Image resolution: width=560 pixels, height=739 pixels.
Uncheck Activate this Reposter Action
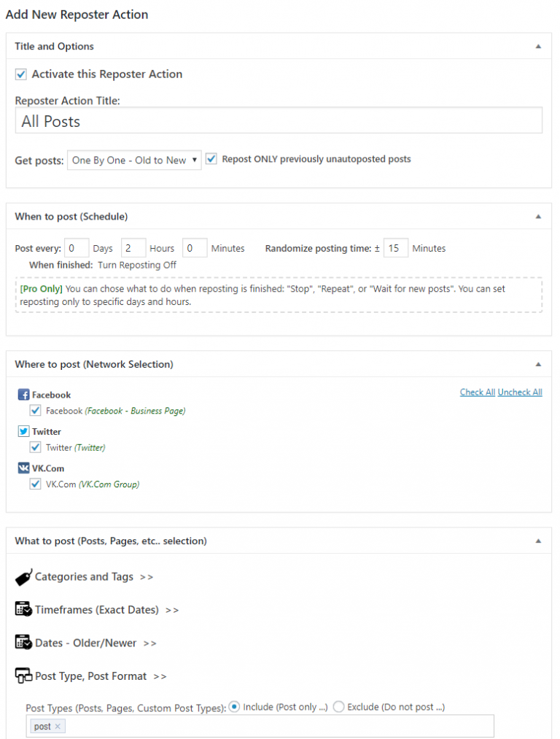pos(20,74)
